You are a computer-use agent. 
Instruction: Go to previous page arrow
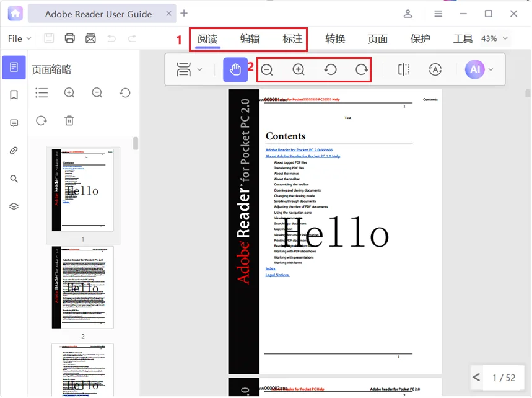click(x=476, y=377)
